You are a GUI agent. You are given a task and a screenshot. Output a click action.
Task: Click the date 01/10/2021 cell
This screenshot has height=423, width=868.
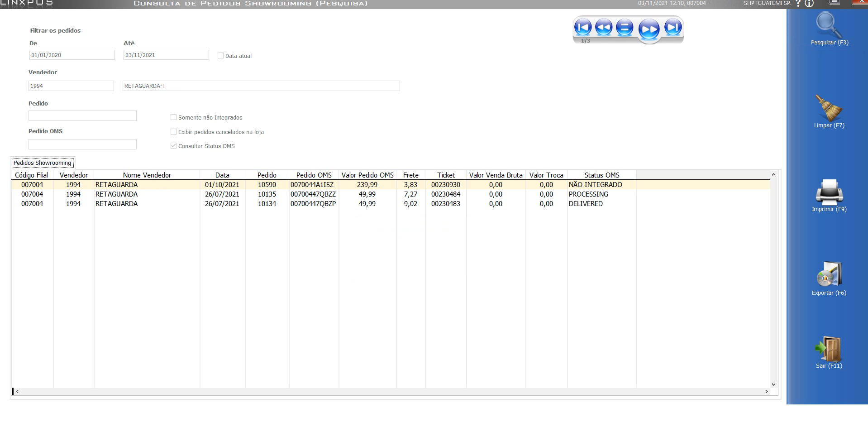click(x=222, y=185)
